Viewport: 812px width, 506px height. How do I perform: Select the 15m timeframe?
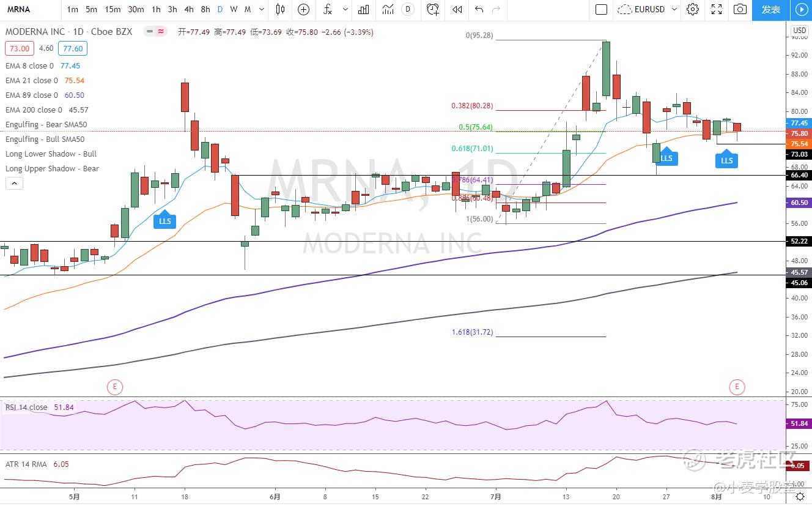click(x=113, y=9)
